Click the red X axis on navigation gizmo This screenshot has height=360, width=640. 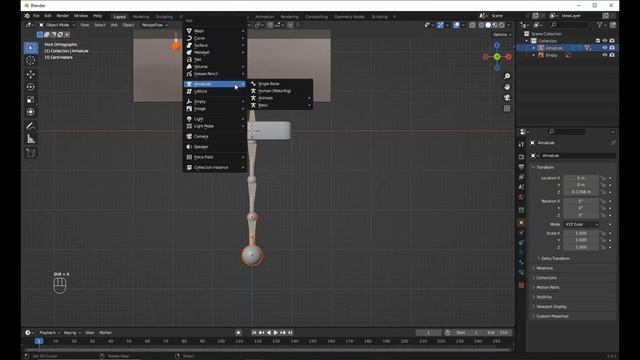coord(509,57)
